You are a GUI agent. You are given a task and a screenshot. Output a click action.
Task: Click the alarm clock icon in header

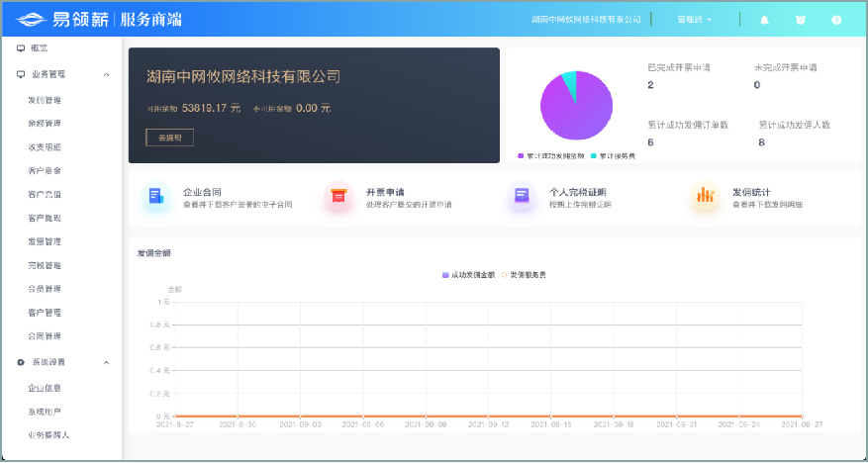pos(801,20)
